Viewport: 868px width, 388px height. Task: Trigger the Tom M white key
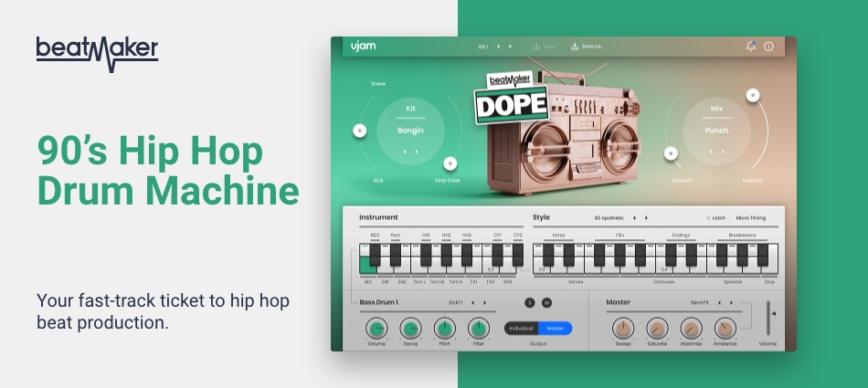click(437, 270)
